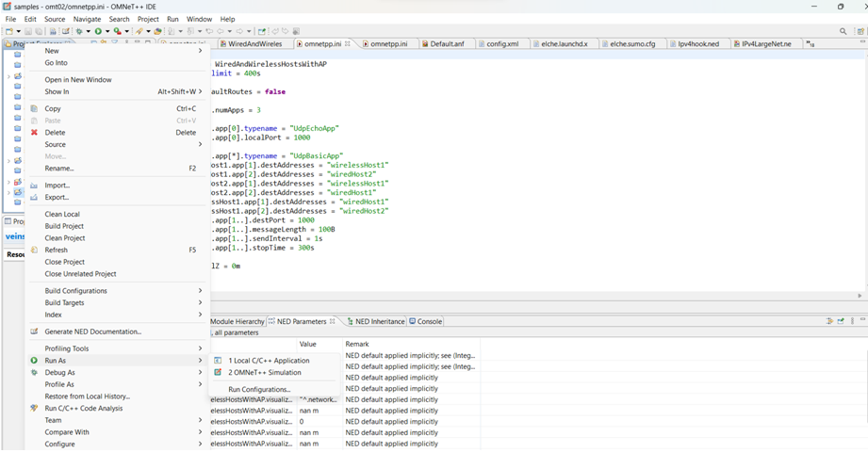Open Run Configurations... dialog
Viewport: 868px width, 469px height.
click(x=259, y=389)
